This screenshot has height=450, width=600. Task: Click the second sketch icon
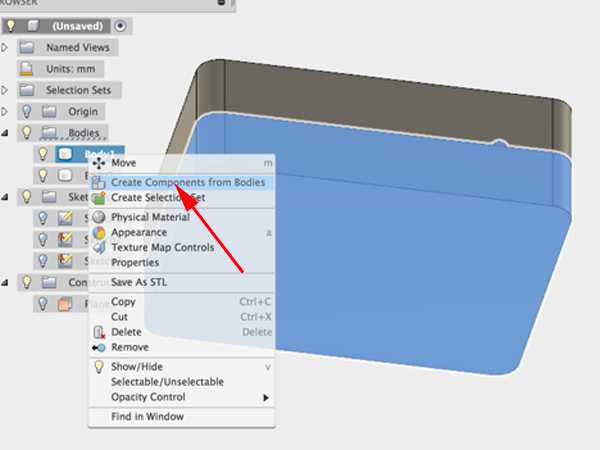click(65, 240)
